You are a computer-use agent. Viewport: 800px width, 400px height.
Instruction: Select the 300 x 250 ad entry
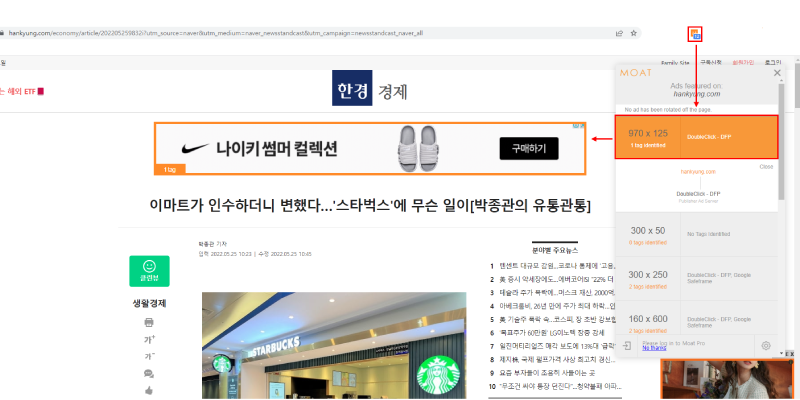pos(696,279)
